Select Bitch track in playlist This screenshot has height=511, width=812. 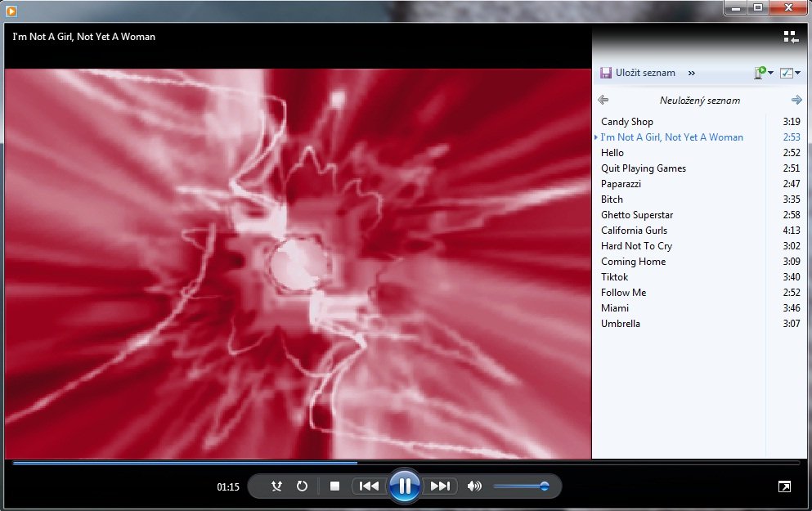click(698, 199)
